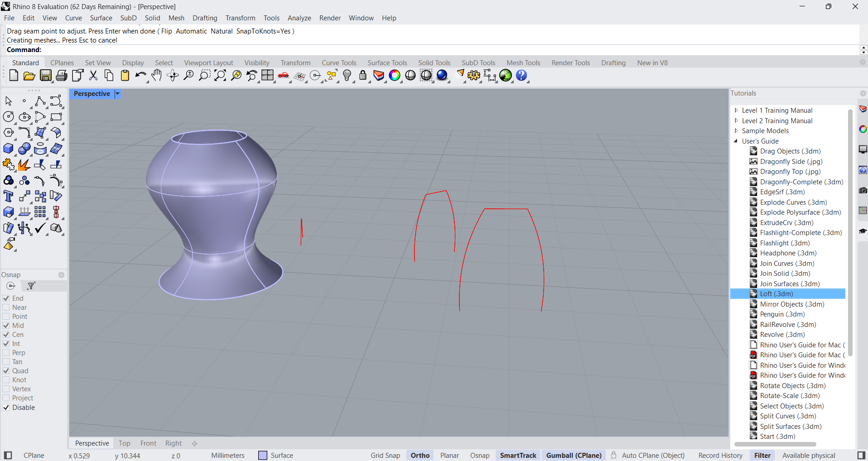Activate the Pan hand tool
This screenshot has width=868, height=461.
pyautogui.click(x=156, y=76)
